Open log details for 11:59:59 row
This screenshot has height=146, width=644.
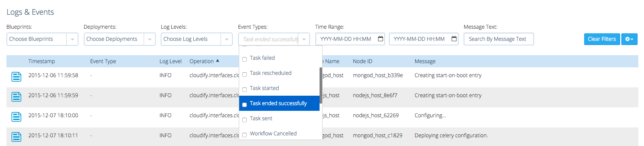click(16, 97)
